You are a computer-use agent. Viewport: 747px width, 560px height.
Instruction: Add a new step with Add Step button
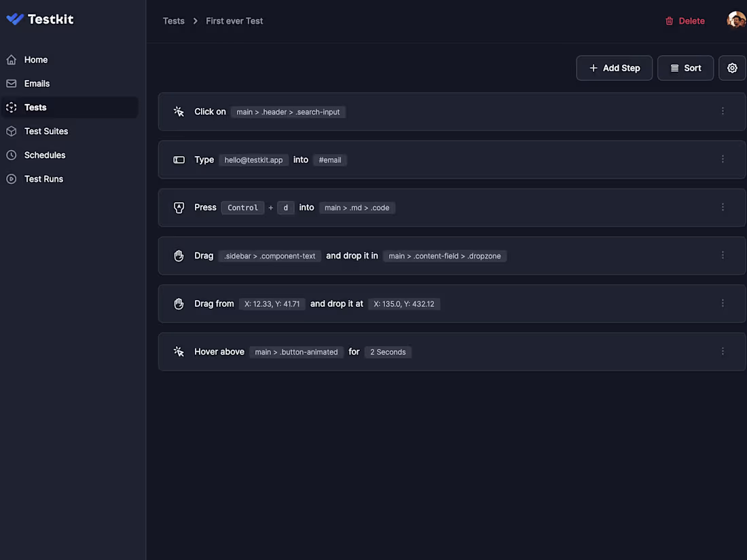[x=614, y=68]
